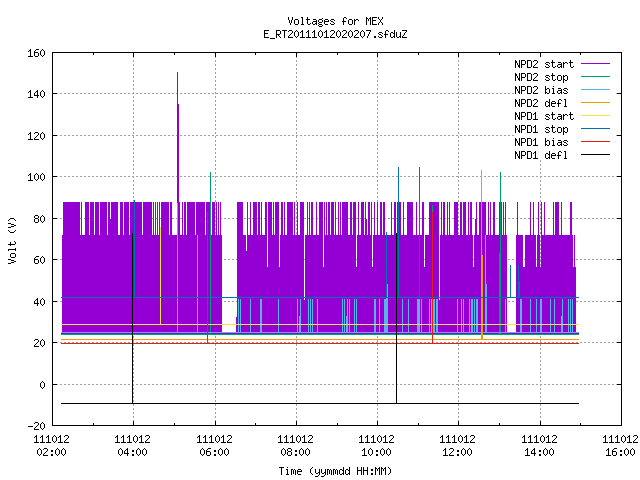The image size is (640, 480).
Task: Click the x-axis tick label 111012 16:00
Action: tap(620, 446)
